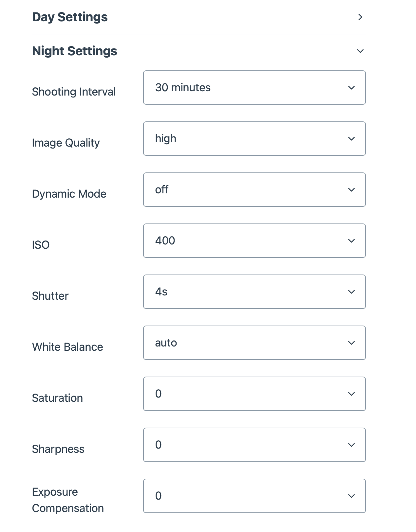Image resolution: width=416 pixels, height=532 pixels.
Task: Click the White Balance dropdown arrow
Action: tap(351, 343)
